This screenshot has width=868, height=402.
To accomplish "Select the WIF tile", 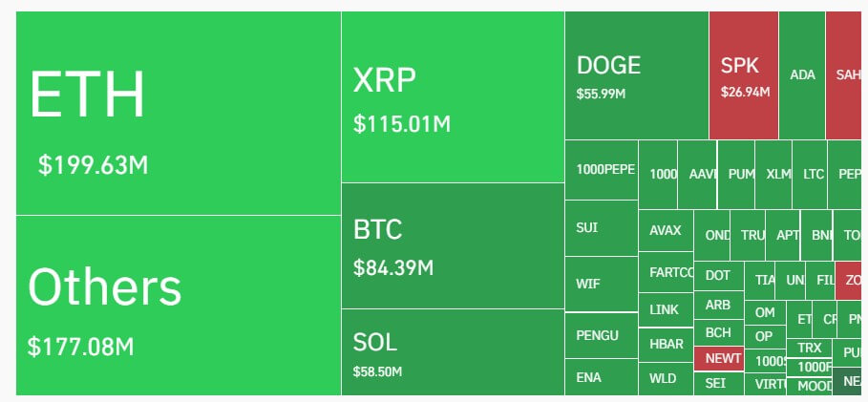I will [602, 284].
